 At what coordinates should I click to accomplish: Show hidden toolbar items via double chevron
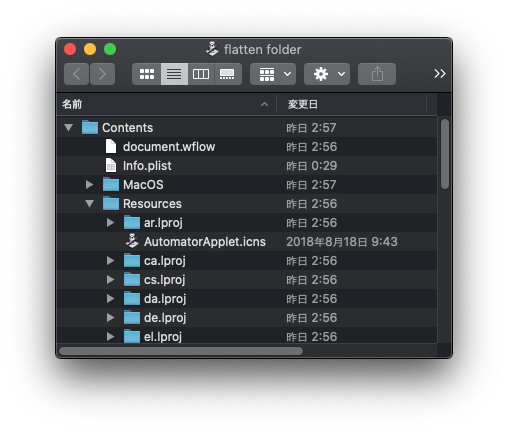pyautogui.click(x=440, y=74)
